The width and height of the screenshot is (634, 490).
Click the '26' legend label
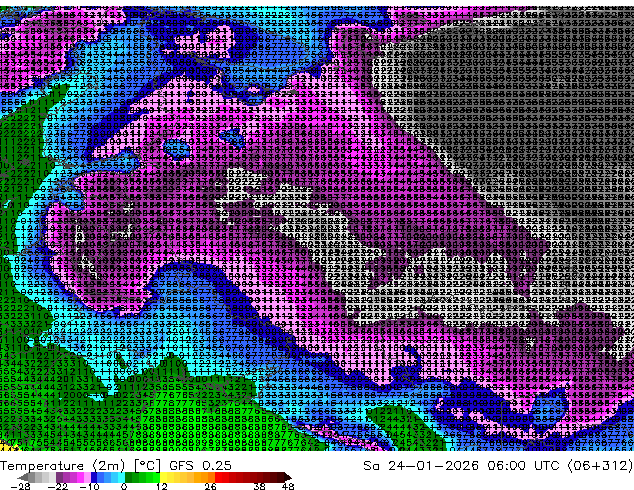click(210, 486)
